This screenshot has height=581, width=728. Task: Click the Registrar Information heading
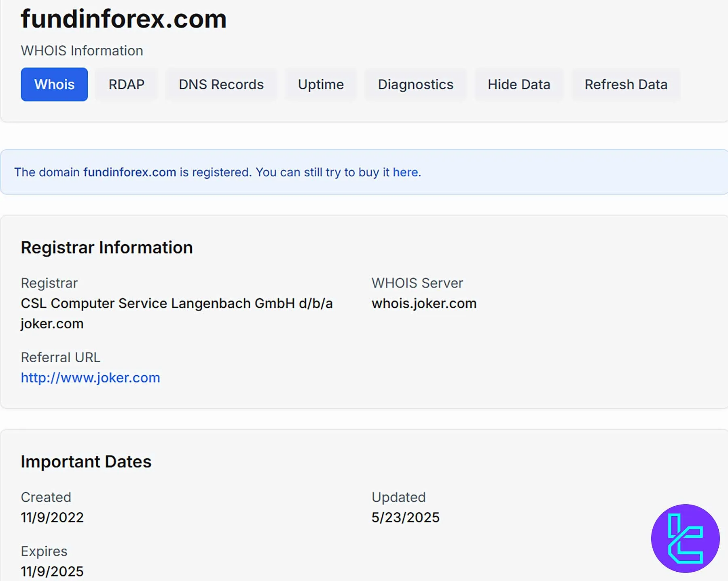point(107,247)
